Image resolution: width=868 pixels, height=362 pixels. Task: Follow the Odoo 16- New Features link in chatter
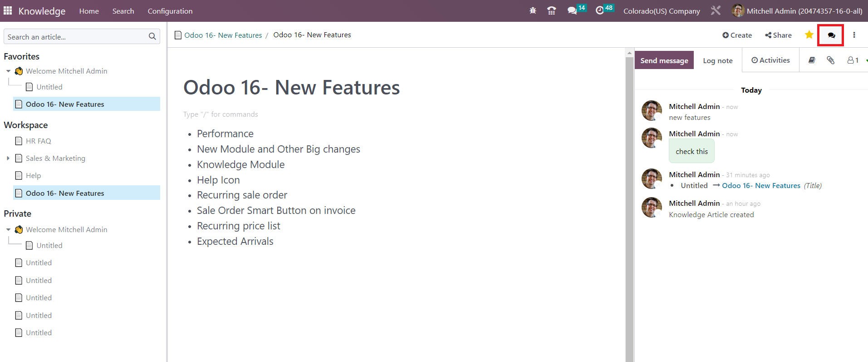tap(761, 185)
